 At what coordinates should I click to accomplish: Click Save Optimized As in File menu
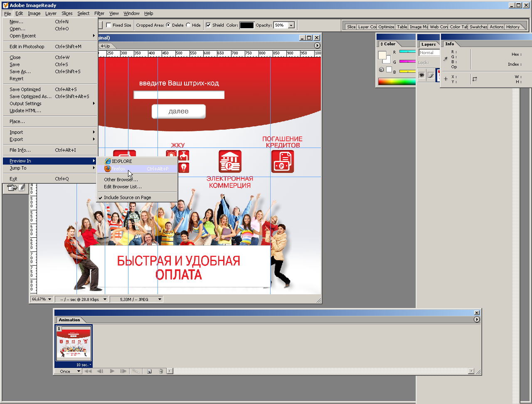coord(50,97)
